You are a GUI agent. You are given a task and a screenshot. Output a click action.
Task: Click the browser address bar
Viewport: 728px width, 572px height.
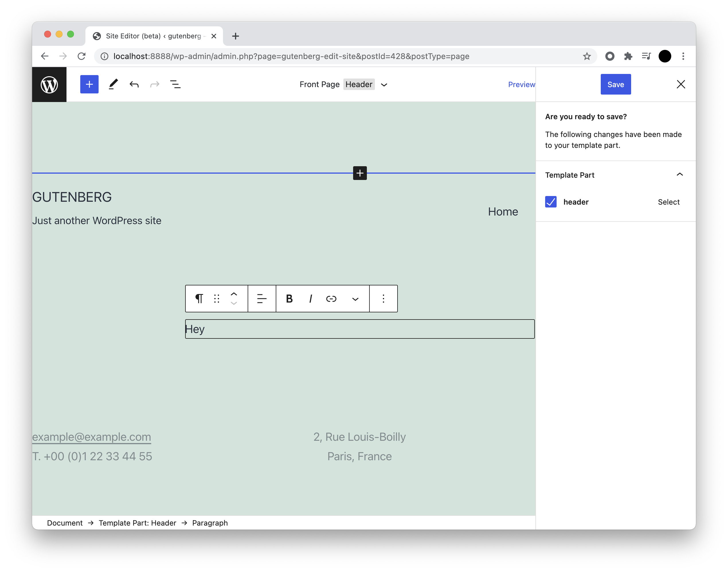click(345, 56)
